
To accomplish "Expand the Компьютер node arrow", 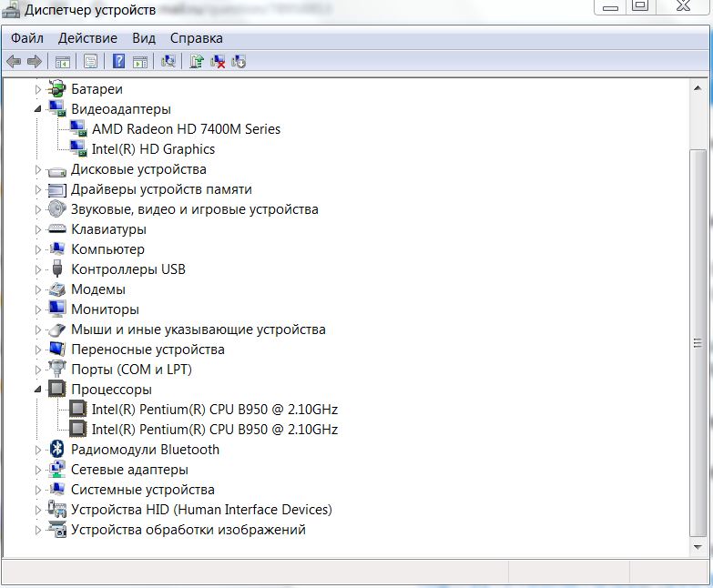I will [x=38, y=249].
